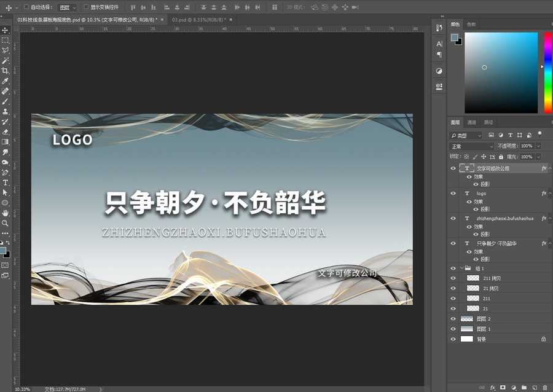The height and width of the screenshot is (392, 553).
Task: Toggle Quick Mask mode icon
Action: pyautogui.click(x=5, y=265)
